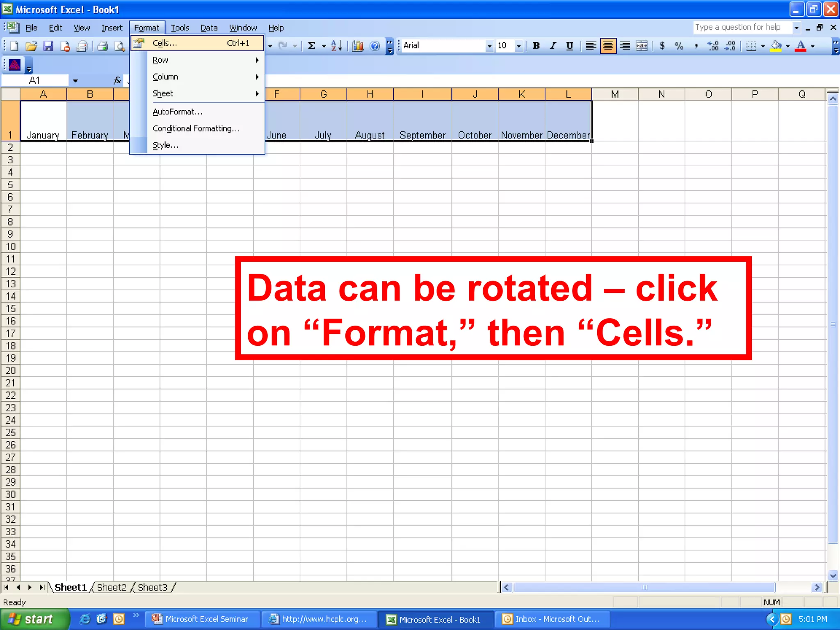This screenshot has width=840, height=630.
Task: Switch to Microsoft Excel Seminar taskbar button
Action: pos(203,619)
